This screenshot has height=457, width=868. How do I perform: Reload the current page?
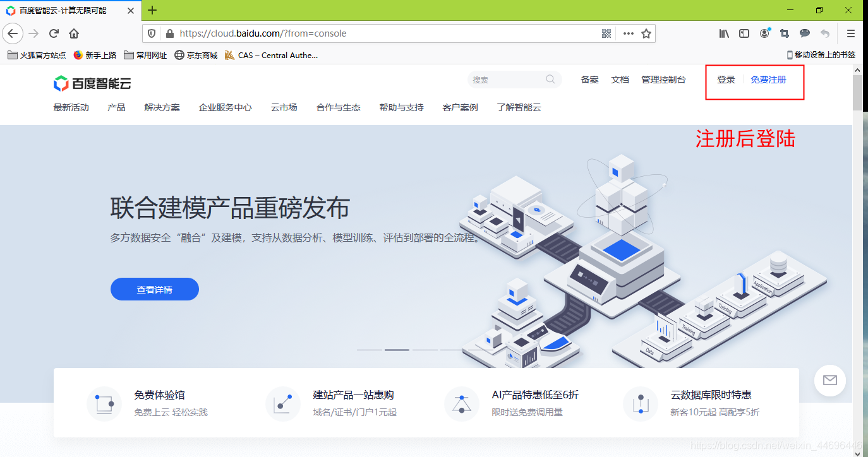click(x=54, y=33)
